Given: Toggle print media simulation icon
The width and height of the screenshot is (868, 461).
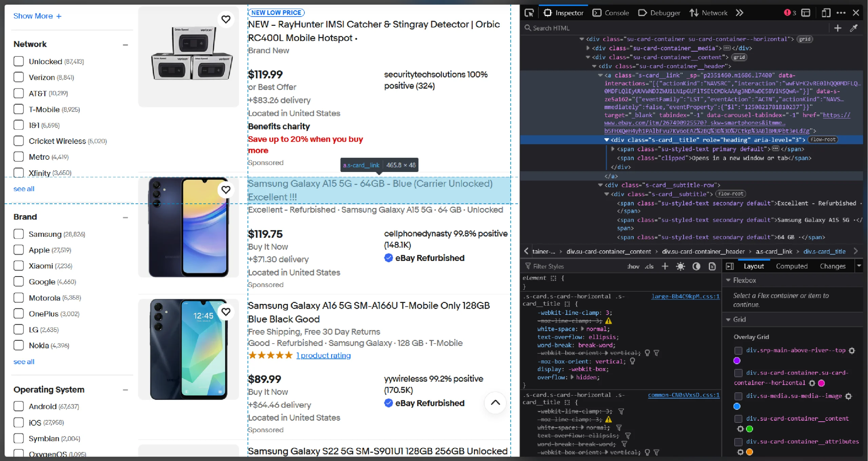Looking at the screenshot, I should 712,267.
